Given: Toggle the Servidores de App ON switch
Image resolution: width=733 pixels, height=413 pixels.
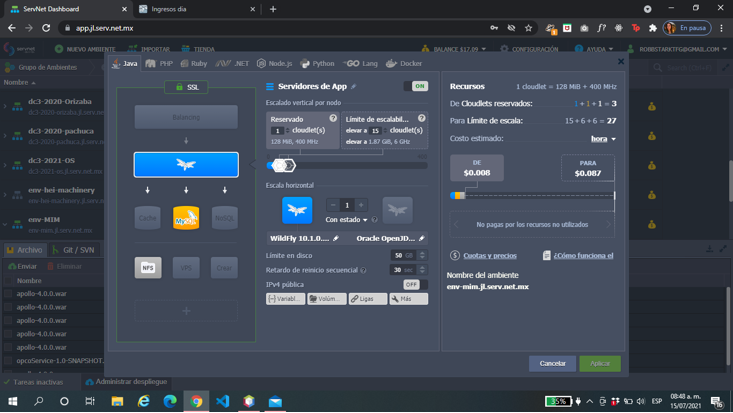Looking at the screenshot, I should point(416,87).
